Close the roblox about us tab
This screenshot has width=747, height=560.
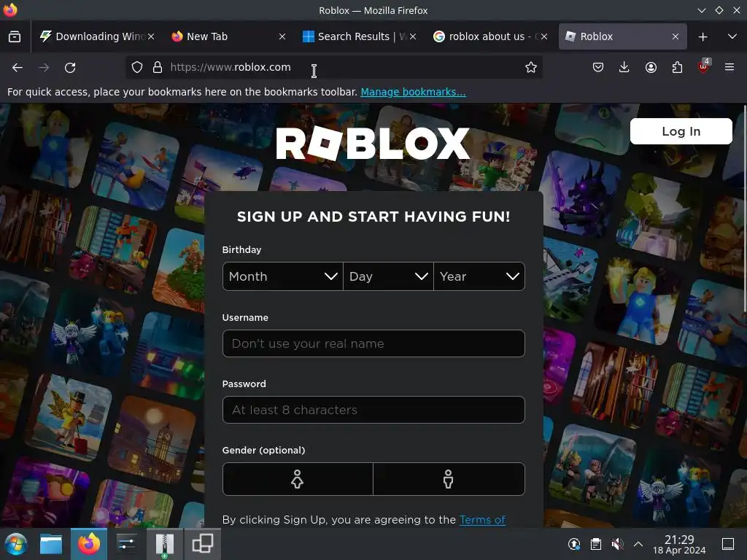point(544,36)
